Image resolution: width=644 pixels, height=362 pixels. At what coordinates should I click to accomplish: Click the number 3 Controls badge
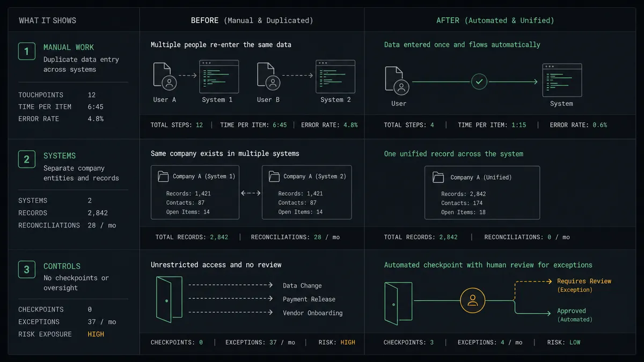point(27,270)
